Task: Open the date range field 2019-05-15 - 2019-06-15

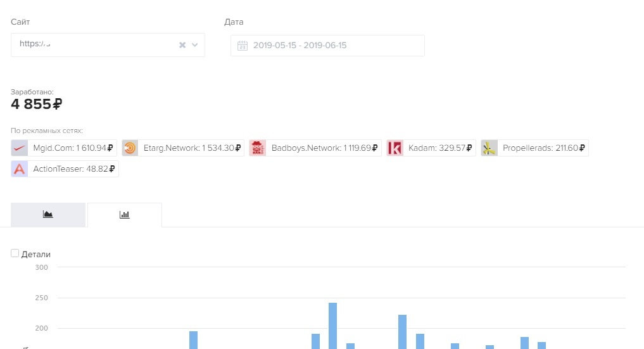Action: [x=327, y=46]
